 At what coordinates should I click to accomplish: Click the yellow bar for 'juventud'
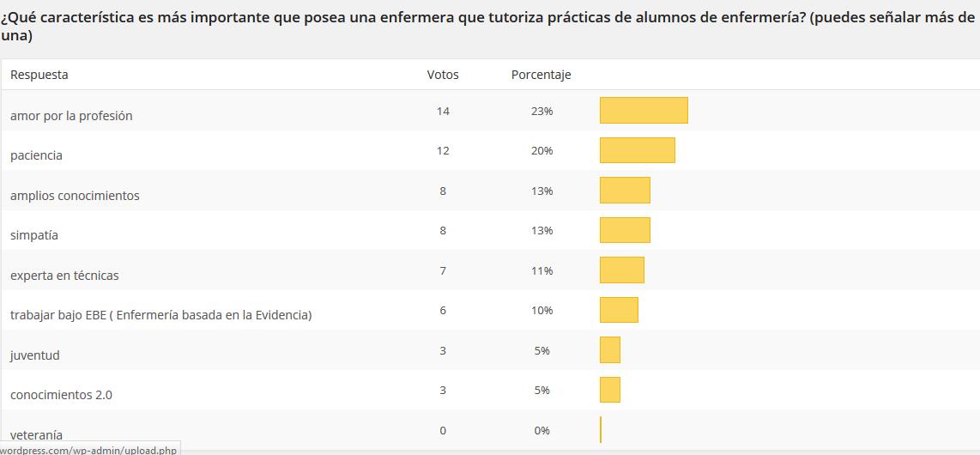(609, 350)
